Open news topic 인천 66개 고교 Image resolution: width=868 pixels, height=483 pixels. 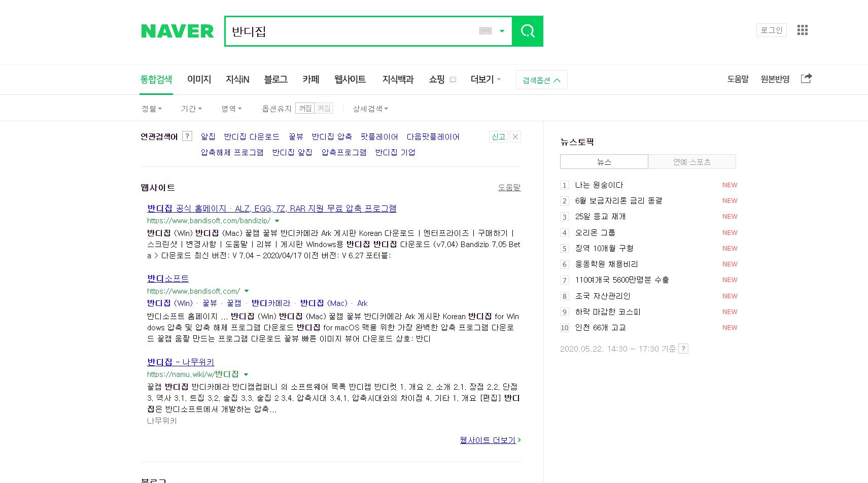coord(600,328)
